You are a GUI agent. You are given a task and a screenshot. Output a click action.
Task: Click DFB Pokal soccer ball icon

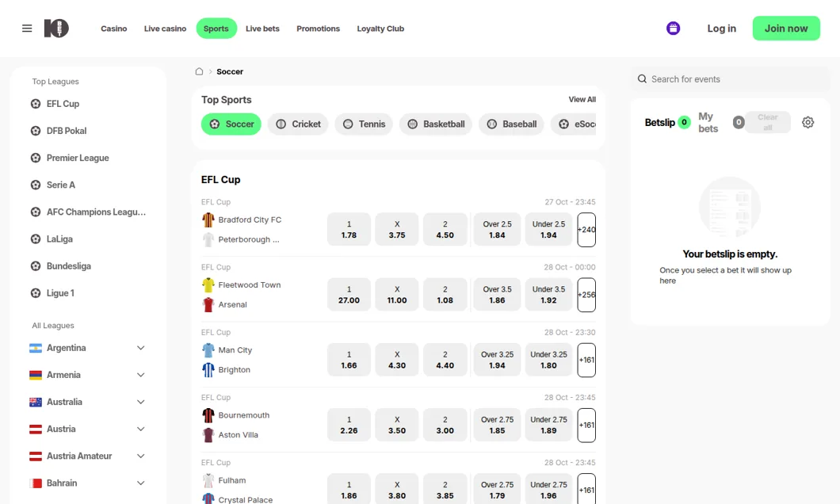tap(36, 131)
